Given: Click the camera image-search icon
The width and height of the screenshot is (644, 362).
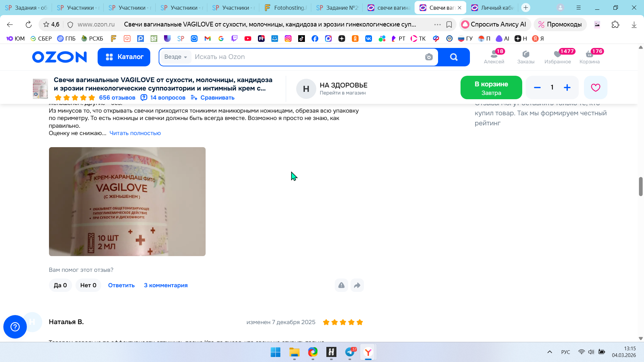Looking at the screenshot, I should 429,57.
